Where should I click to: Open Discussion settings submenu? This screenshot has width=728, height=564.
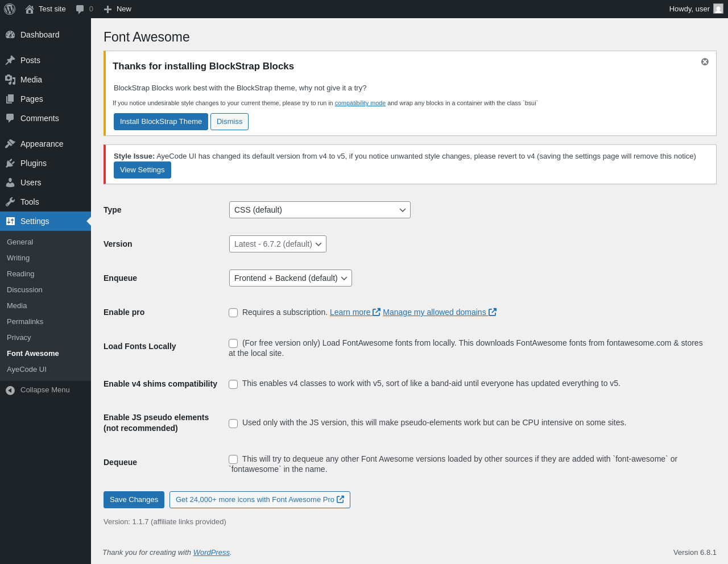(x=24, y=290)
